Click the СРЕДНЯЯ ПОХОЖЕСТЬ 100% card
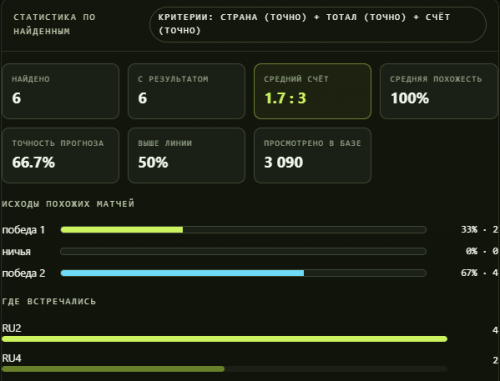Viewport: 500px width, 381px height. [x=439, y=91]
